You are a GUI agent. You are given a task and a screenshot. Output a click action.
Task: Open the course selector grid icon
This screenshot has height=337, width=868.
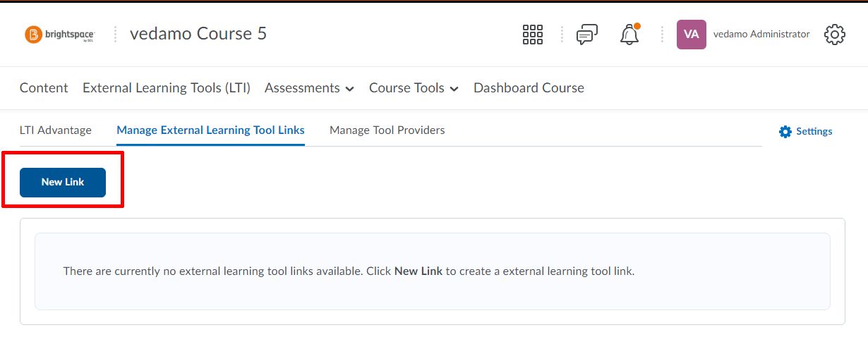click(x=532, y=34)
